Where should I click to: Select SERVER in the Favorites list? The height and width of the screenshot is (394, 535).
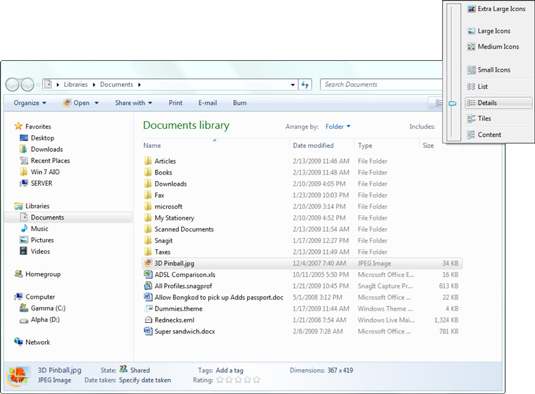(36, 184)
